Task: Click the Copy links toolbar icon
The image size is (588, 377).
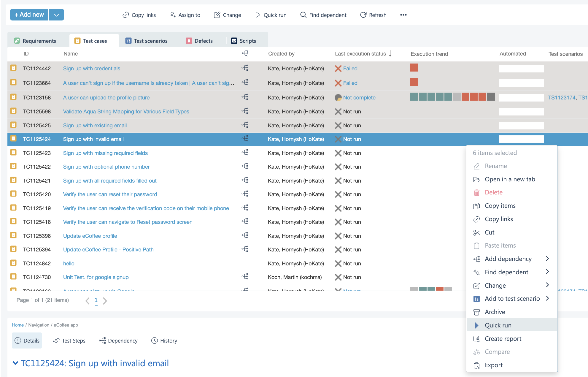Action: coord(126,15)
